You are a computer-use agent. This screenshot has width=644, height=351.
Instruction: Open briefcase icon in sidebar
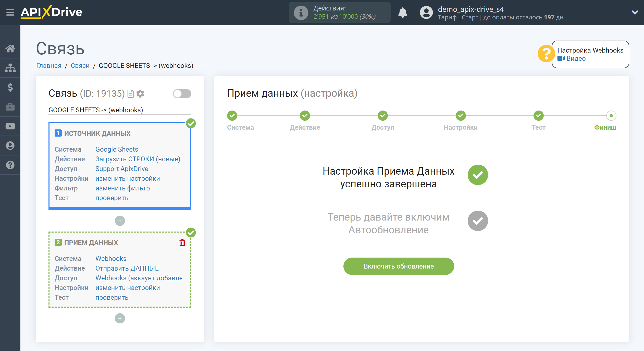point(10,107)
